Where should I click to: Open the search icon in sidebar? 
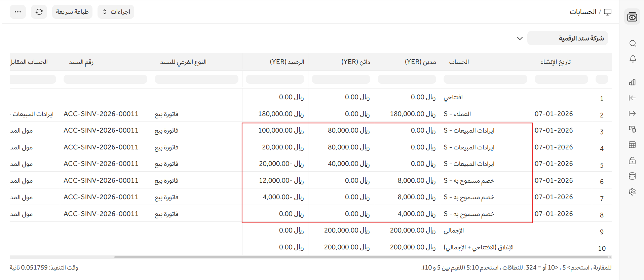(633, 44)
